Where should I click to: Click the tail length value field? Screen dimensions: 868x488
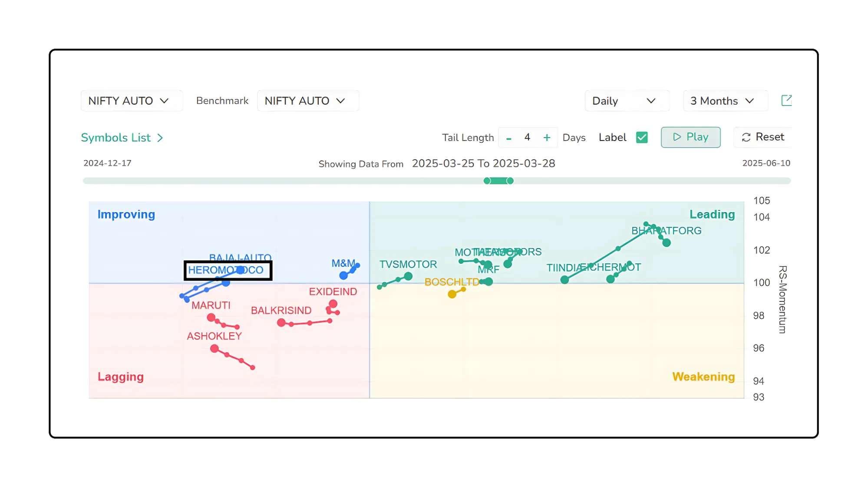tap(527, 138)
